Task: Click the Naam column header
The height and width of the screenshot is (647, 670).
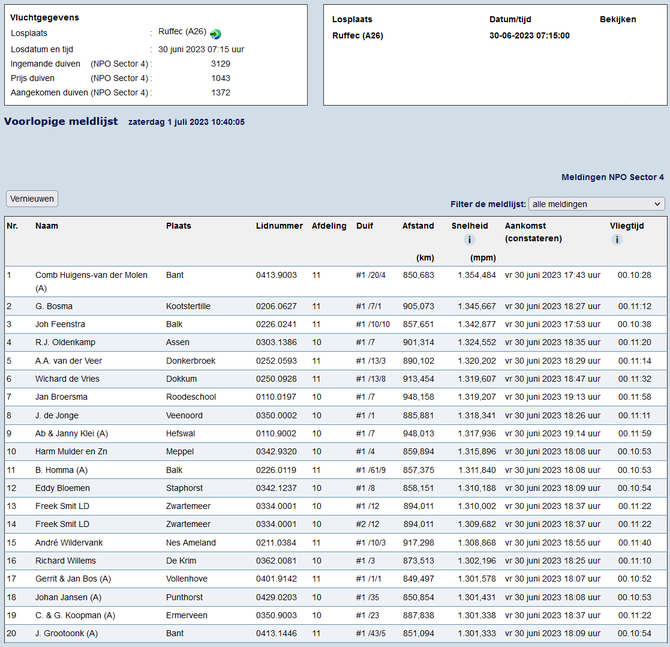Action: pos(46,226)
